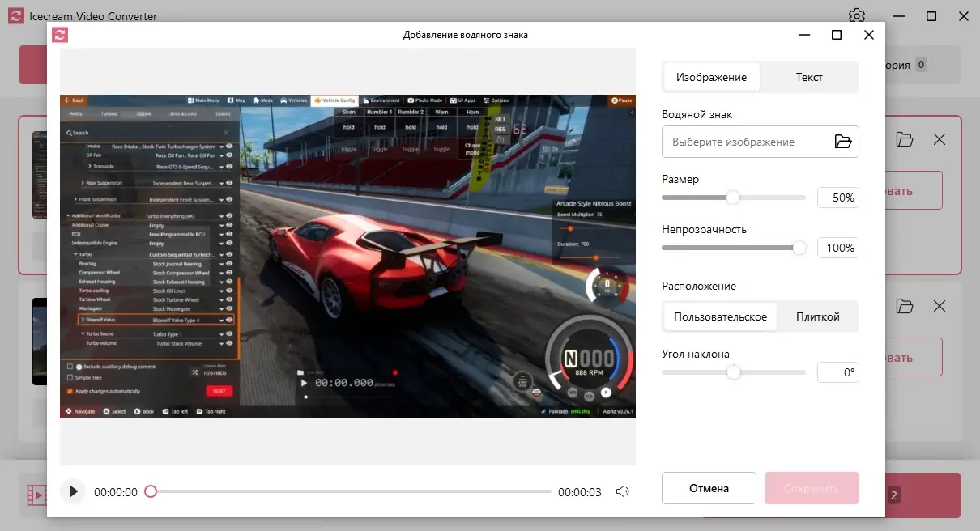Browse for a watermark image with folder icon
Image resolution: width=980 pixels, height=531 pixels.
click(843, 142)
